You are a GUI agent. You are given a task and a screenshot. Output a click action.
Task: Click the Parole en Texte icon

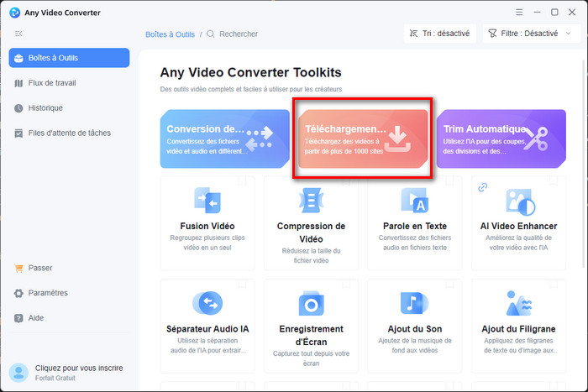[415, 201]
